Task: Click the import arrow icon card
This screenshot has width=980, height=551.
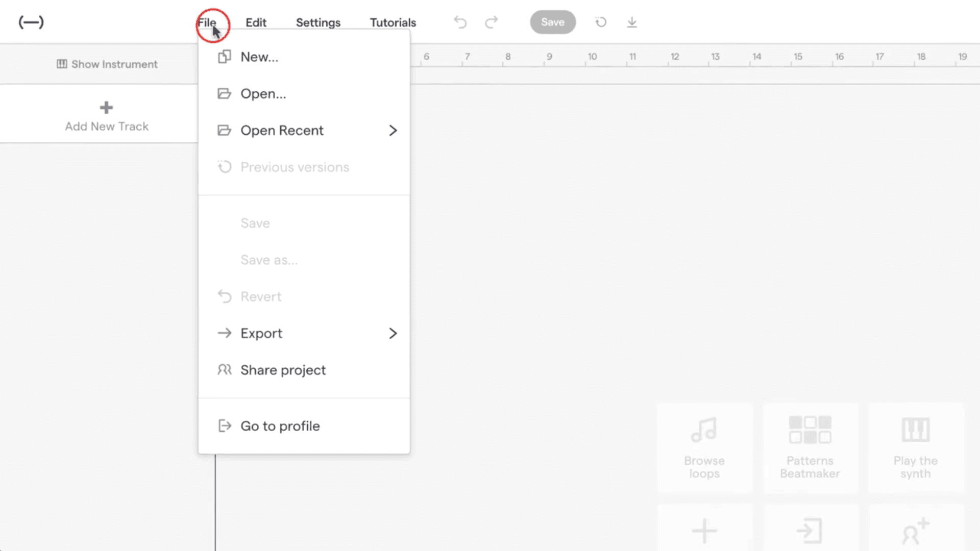Action: (x=810, y=529)
